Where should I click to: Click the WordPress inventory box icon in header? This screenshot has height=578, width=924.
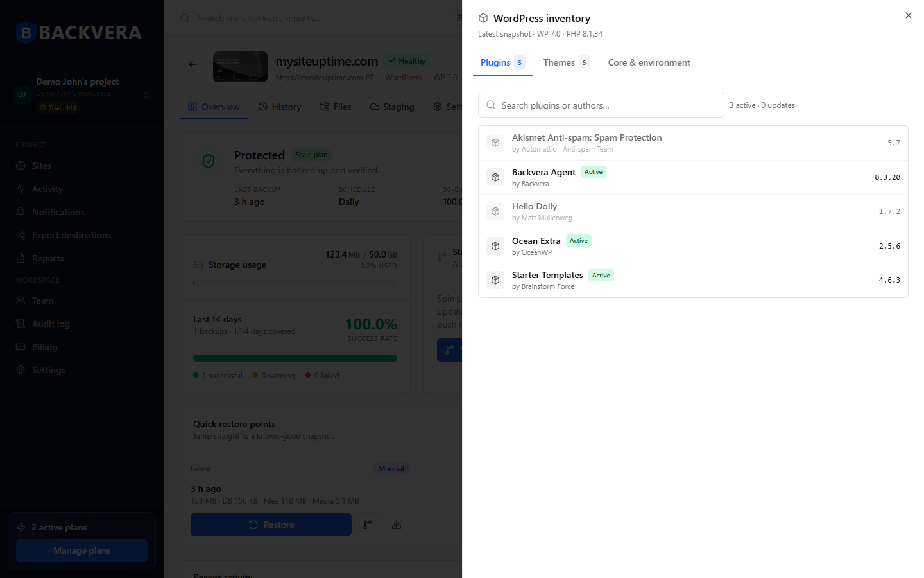(483, 18)
